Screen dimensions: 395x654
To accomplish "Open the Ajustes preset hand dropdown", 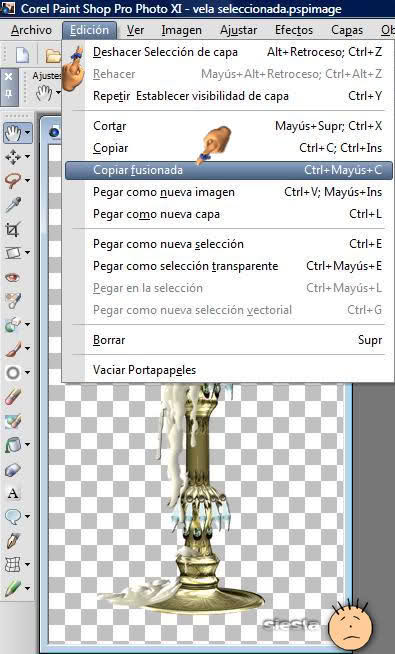I will pyautogui.click(x=58, y=93).
